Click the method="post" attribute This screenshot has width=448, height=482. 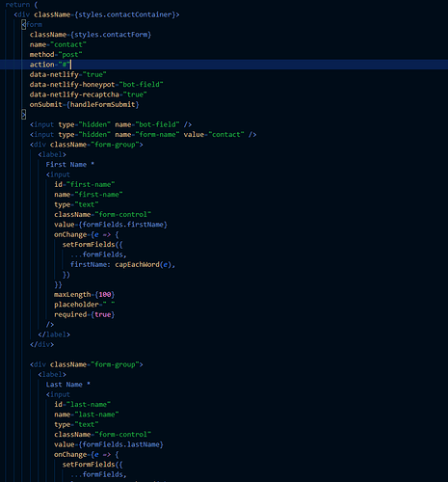56,54
